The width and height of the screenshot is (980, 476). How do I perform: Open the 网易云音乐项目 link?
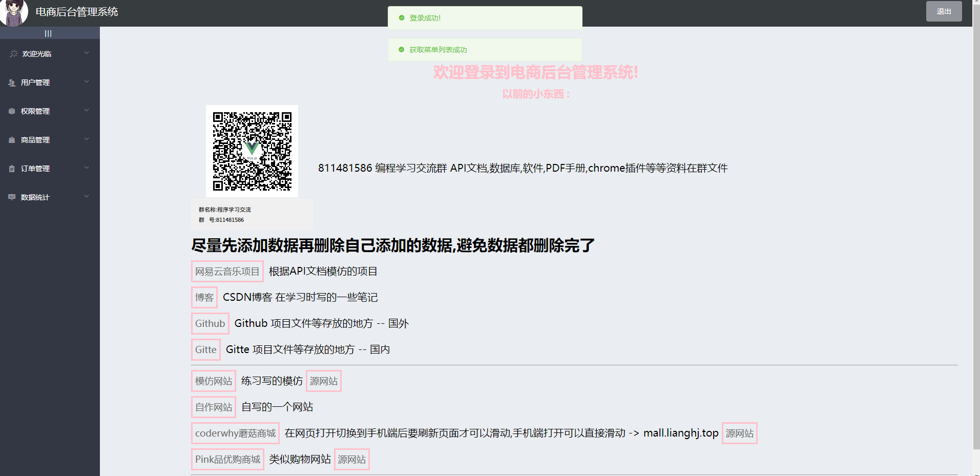(227, 272)
